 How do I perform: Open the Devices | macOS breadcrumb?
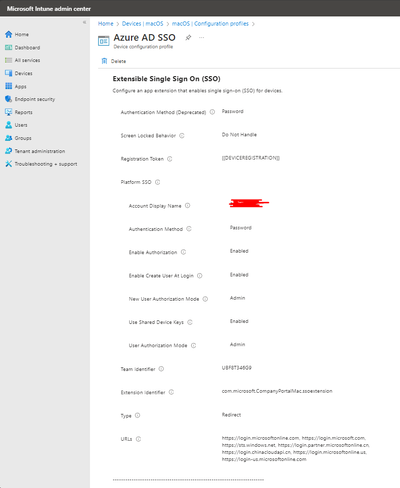(x=143, y=24)
